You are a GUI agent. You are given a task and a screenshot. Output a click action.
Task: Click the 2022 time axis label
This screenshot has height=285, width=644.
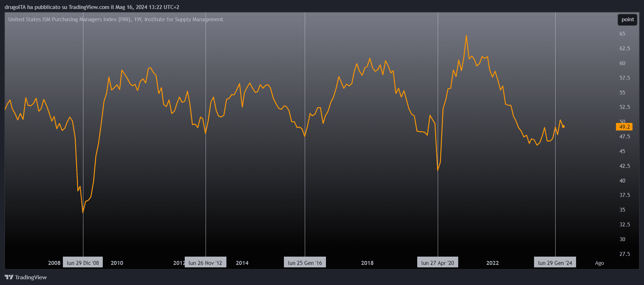pyautogui.click(x=492, y=263)
